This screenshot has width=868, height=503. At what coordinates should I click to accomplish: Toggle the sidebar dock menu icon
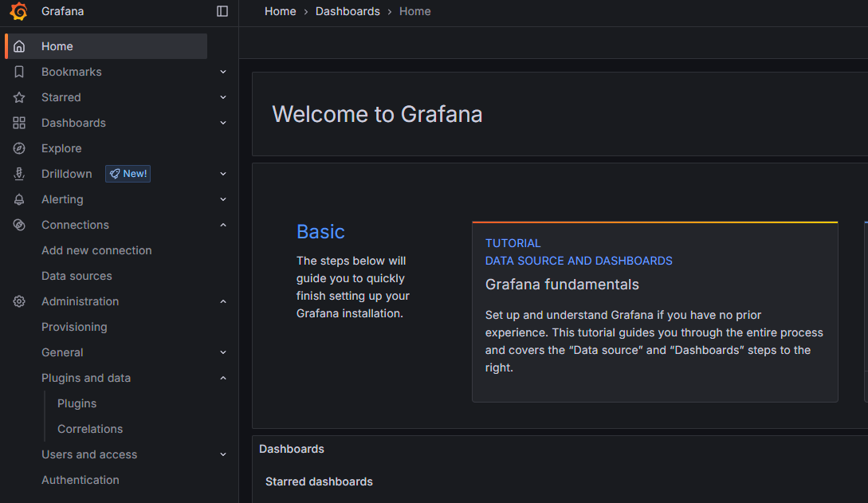(222, 11)
